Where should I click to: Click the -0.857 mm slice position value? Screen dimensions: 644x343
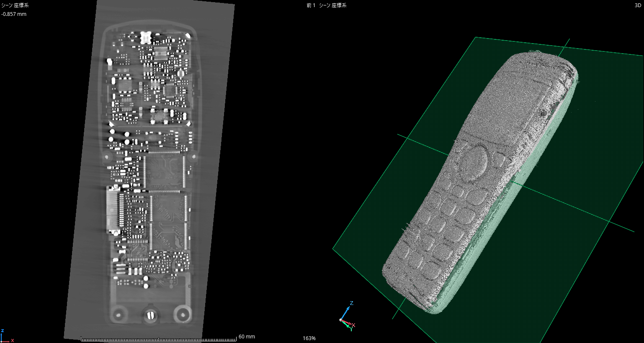point(14,14)
